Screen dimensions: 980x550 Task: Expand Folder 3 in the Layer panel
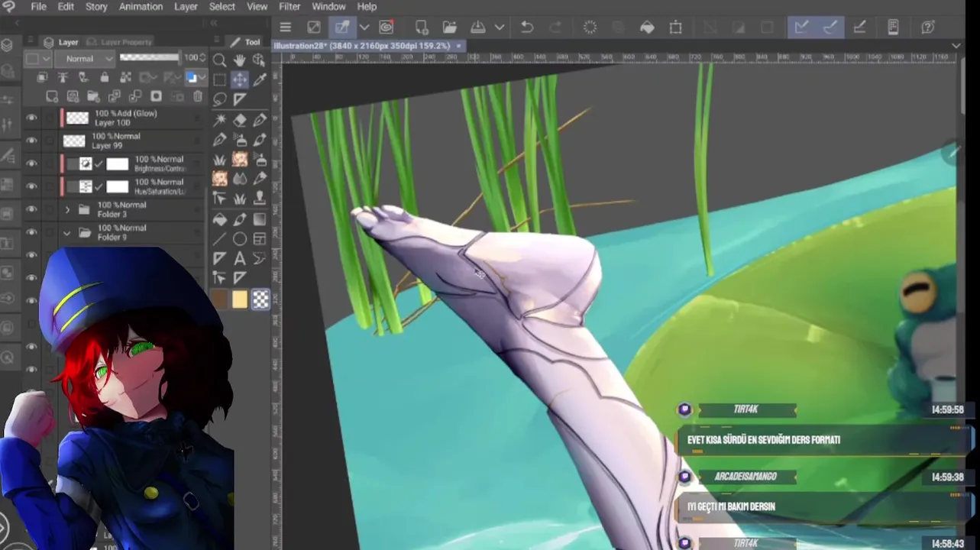click(x=67, y=209)
